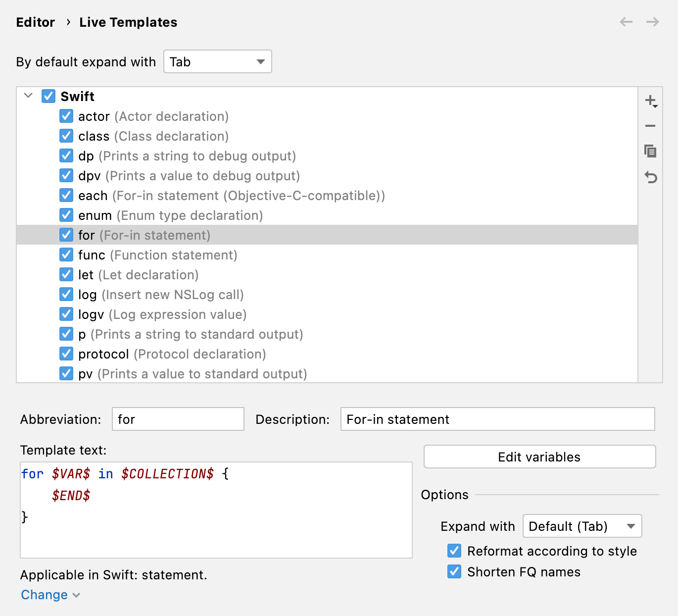Click the forward navigation arrow
This screenshot has height=616, width=678.
click(x=653, y=22)
